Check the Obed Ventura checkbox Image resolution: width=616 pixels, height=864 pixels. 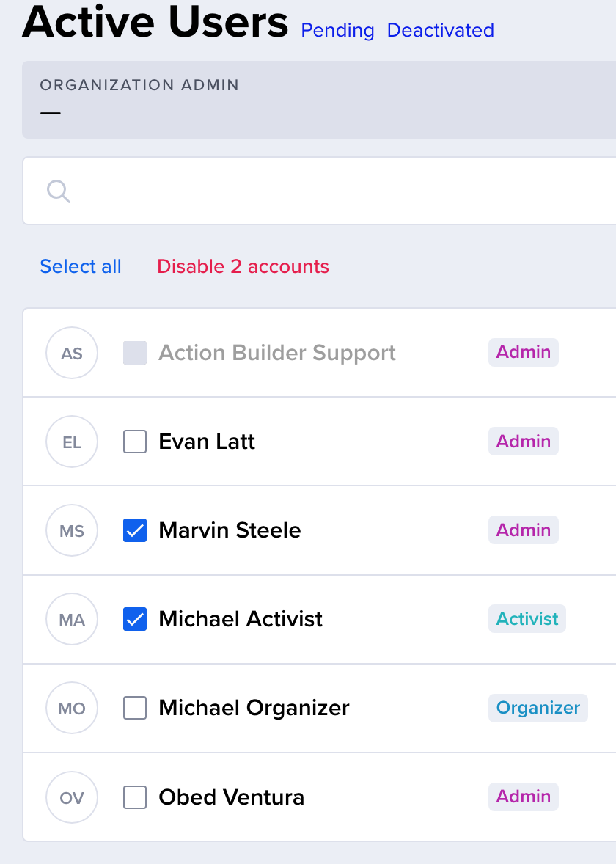135,797
